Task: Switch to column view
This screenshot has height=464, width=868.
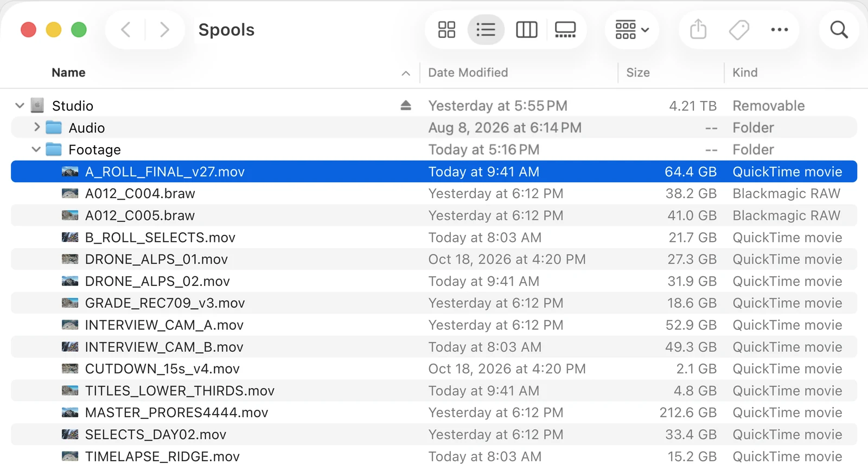Action: click(526, 29)
